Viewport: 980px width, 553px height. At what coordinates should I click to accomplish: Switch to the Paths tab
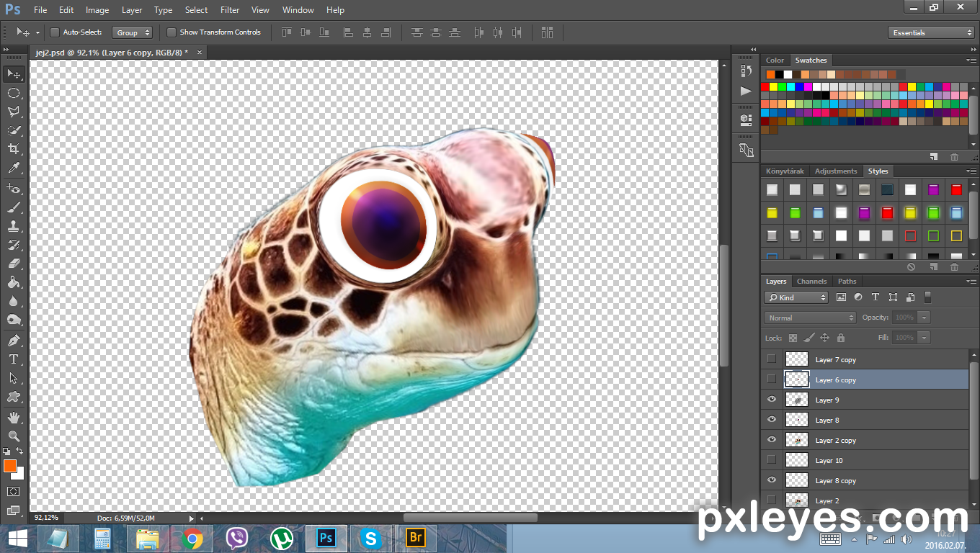coord(847,282)
